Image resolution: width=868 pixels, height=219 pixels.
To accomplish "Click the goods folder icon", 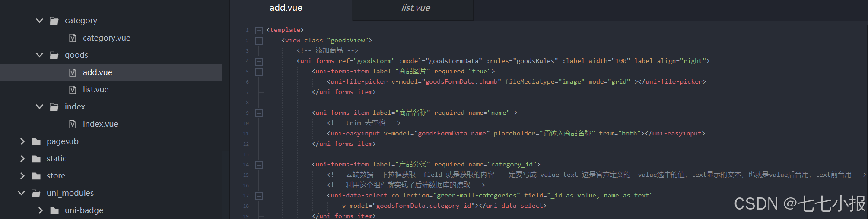I will pos(54,55).
